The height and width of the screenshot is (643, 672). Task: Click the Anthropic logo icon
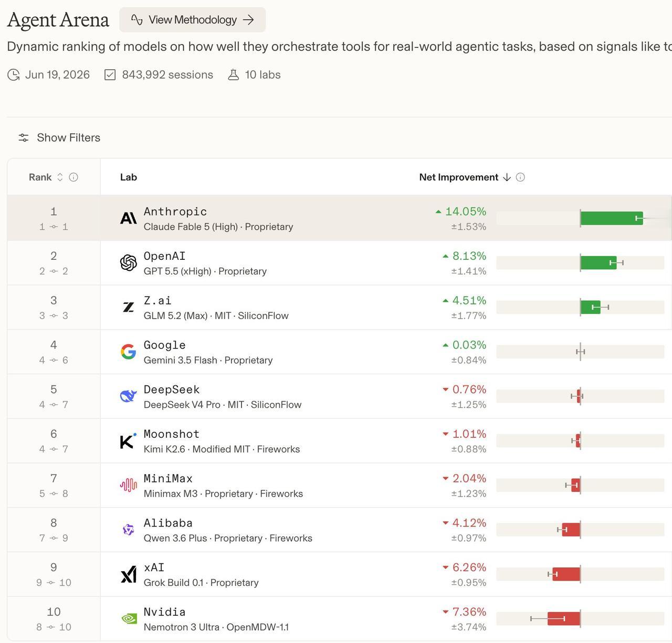click(129, 218)
